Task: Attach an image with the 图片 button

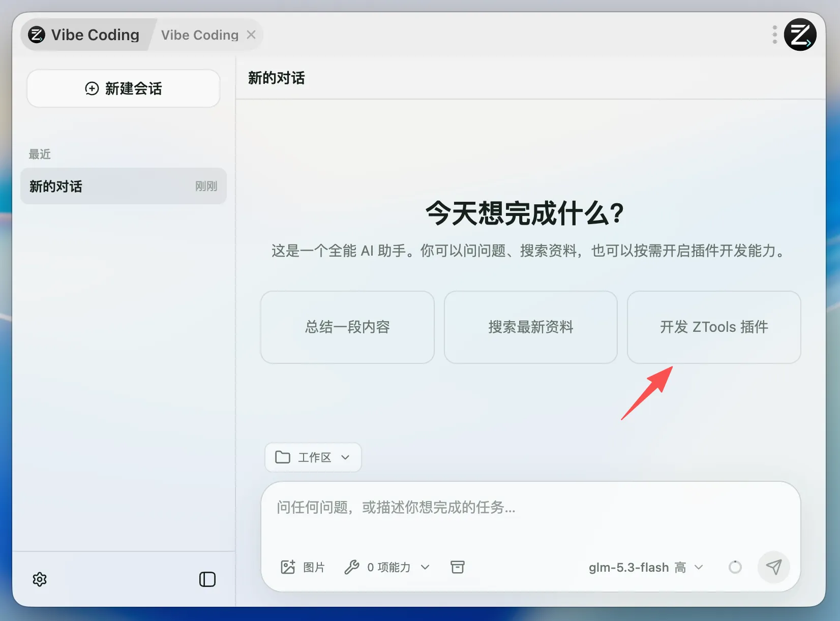Action: click(303, 567)
